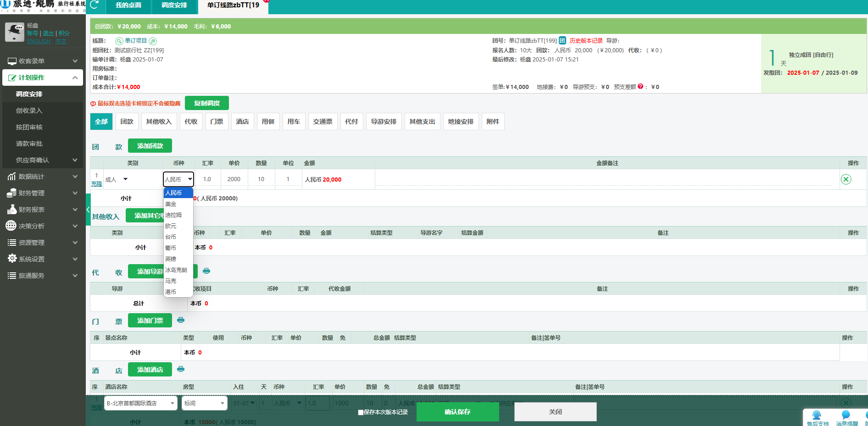Select the 附件 filter tab
This screenshot has width=868, height=426.
[x=493, y=122]
